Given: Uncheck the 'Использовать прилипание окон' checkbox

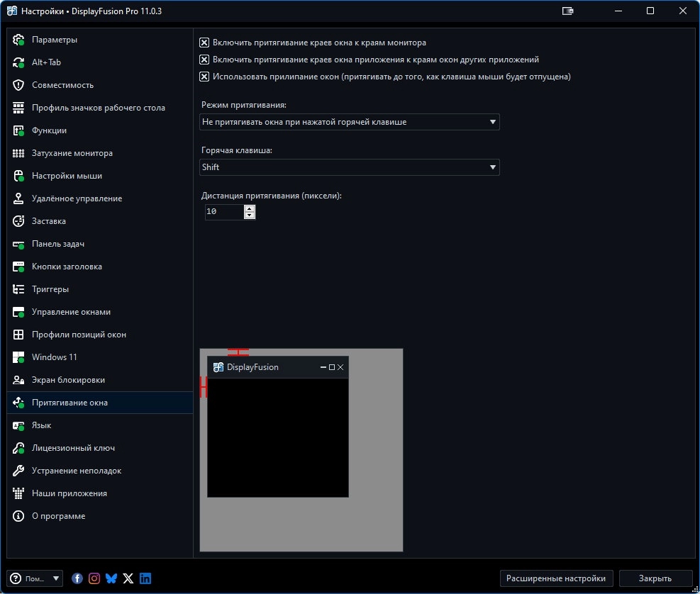Looking at the screenshot, I should tap(204, 77).
